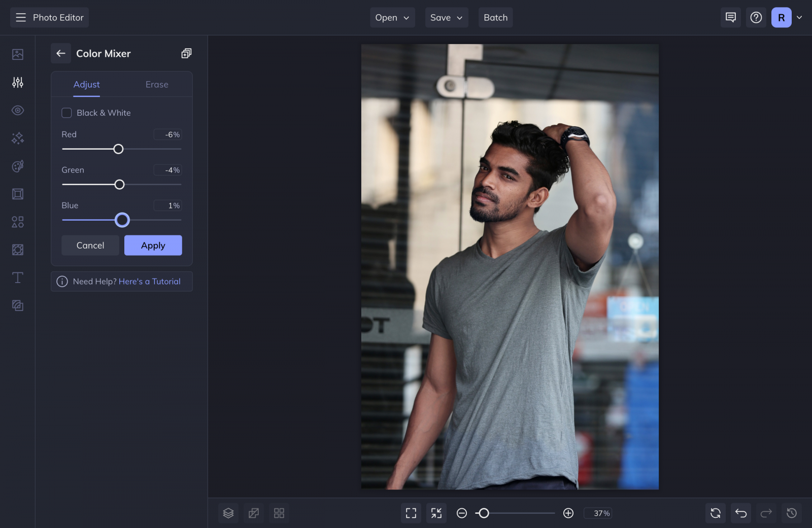This screenshot has height=528, width=812.
Task: Enable the Black & White checkbox
Action: click(x=66, y=113)
